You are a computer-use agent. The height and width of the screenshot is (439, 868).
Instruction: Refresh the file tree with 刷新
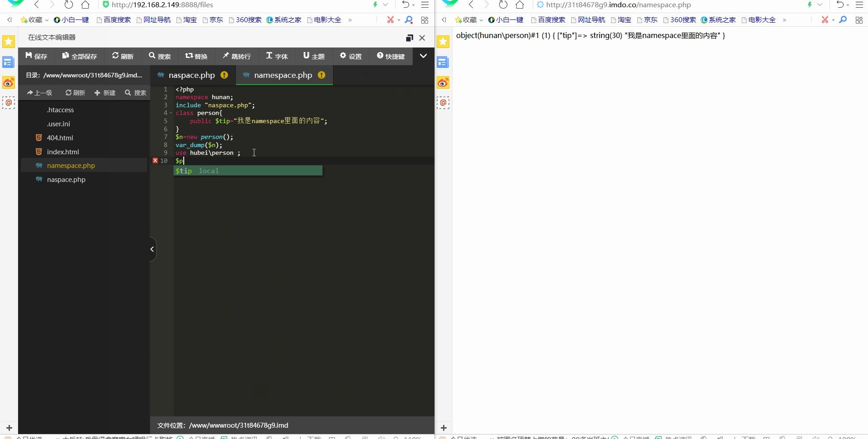pyautogui.click(x=75, y=93)
